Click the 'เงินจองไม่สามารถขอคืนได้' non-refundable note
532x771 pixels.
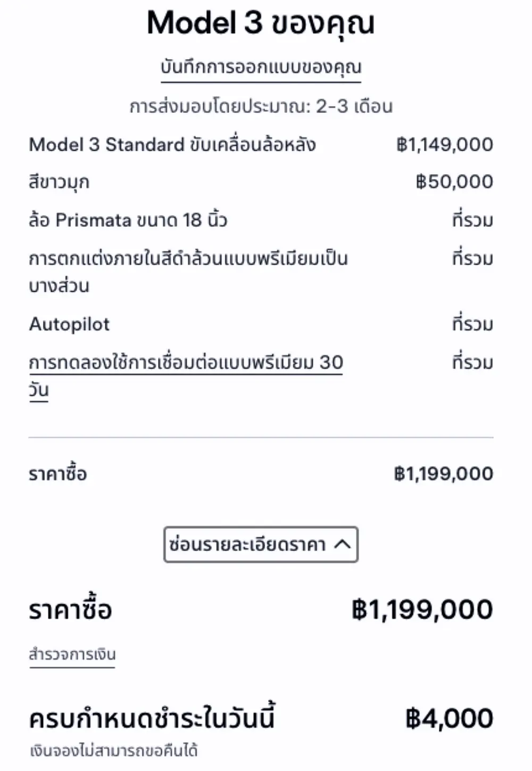(114, 751)
